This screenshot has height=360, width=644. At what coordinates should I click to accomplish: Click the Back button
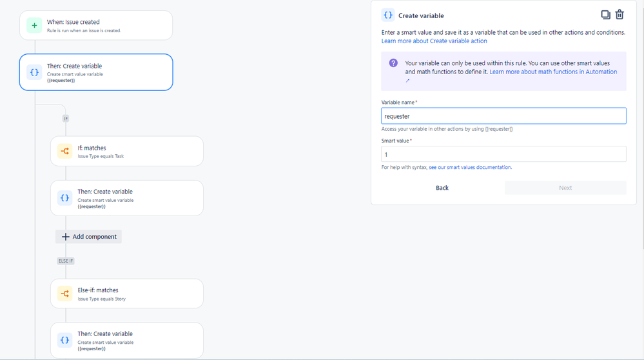point(442,188)
